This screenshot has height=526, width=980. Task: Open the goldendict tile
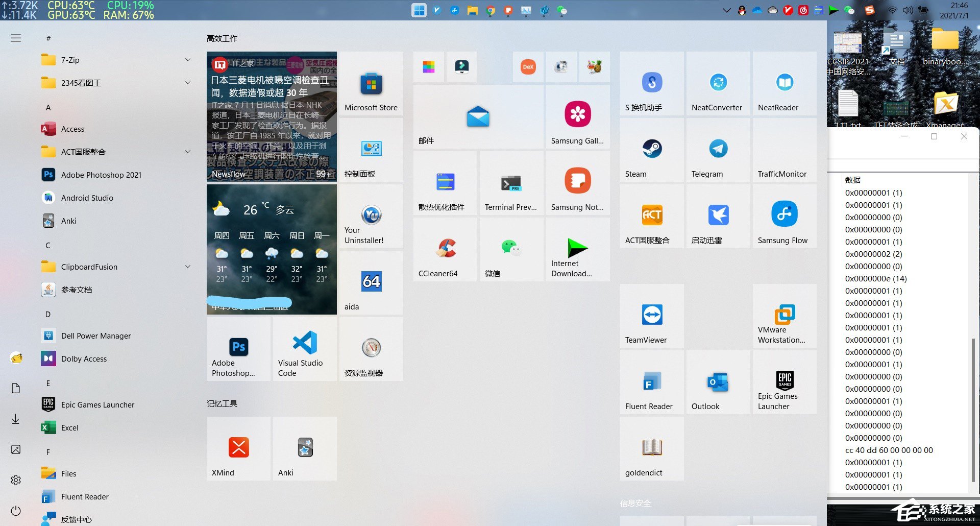coord(651,448)
